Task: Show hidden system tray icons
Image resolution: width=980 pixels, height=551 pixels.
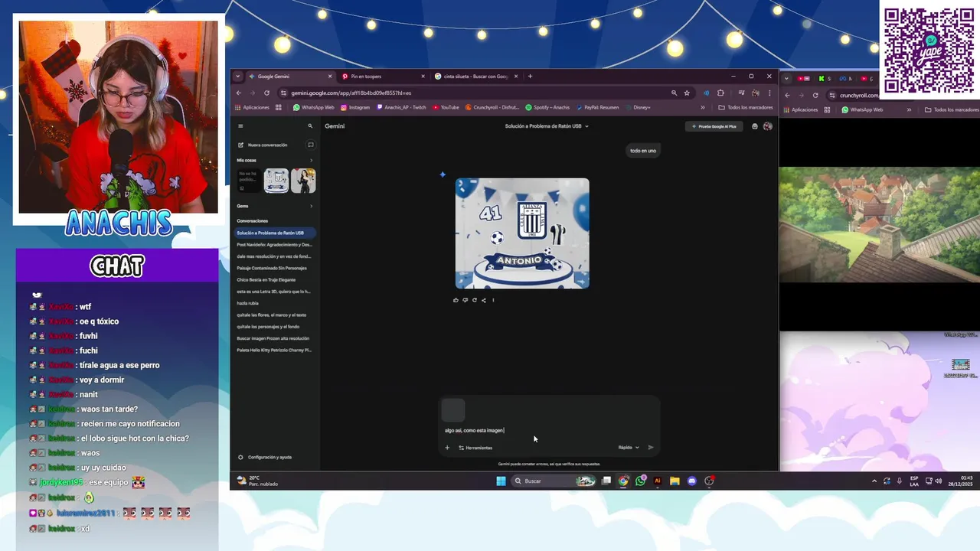Action: 874,481
